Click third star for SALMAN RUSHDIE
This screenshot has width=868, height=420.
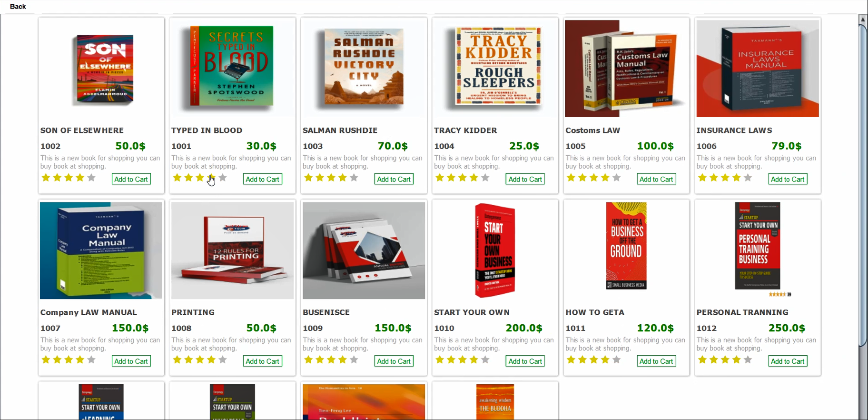(331, 178)
